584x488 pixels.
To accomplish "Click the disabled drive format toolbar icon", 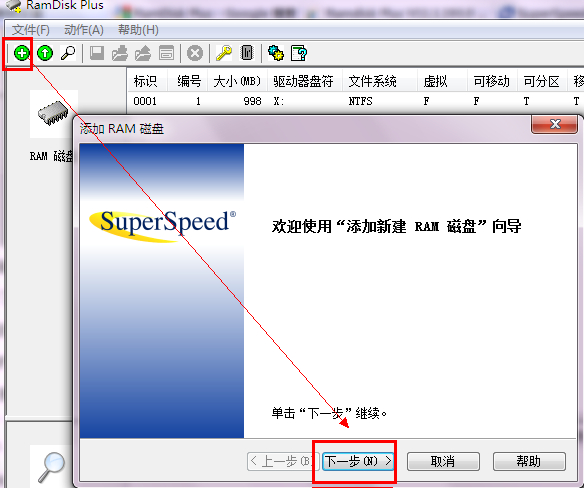I will click(x=166, y=53).
